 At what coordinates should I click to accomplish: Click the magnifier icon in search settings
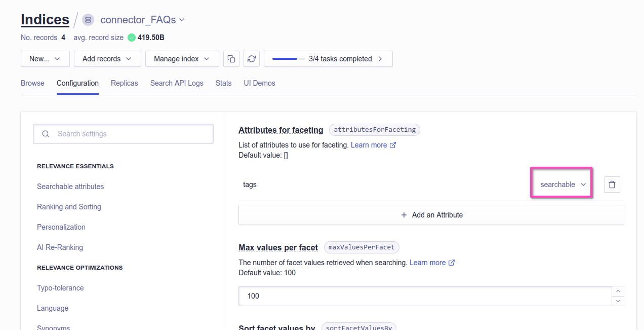point(45,133)
